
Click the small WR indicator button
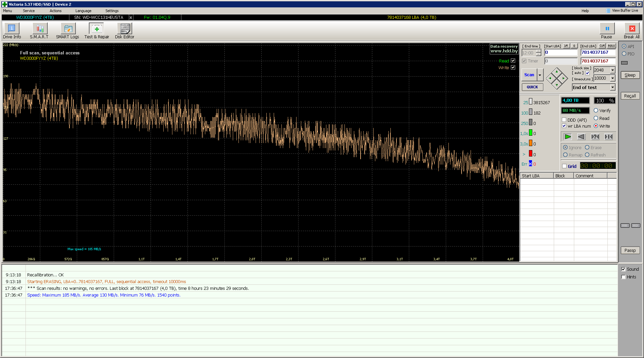[x=625, y=226]
